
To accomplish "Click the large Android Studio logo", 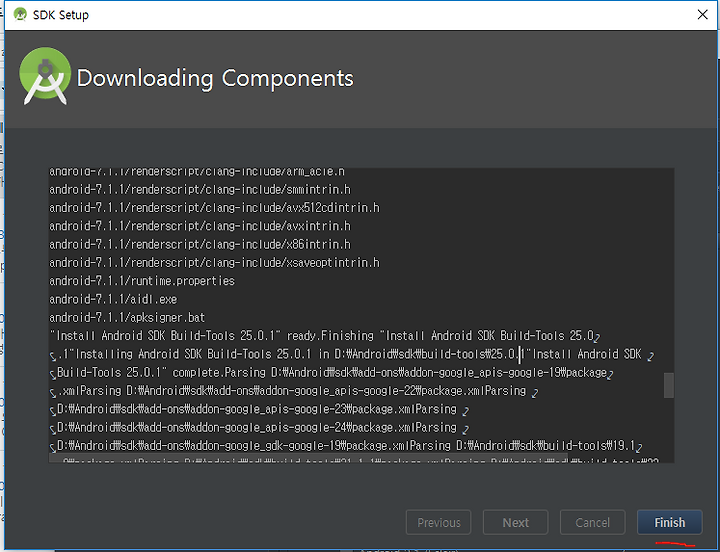I will click(45, 76).
